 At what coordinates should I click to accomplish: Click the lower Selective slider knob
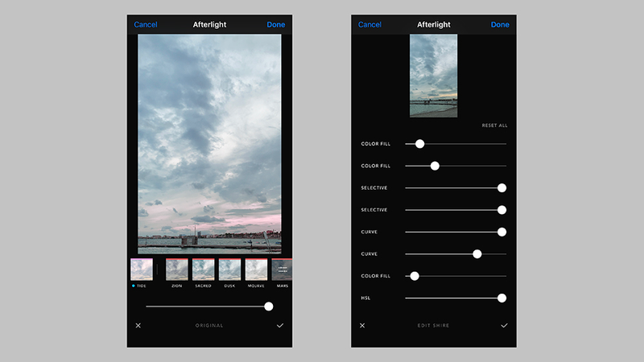[502, 210]
